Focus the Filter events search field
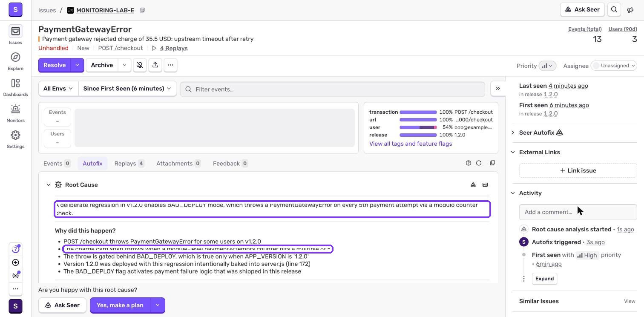 [332, 89]
